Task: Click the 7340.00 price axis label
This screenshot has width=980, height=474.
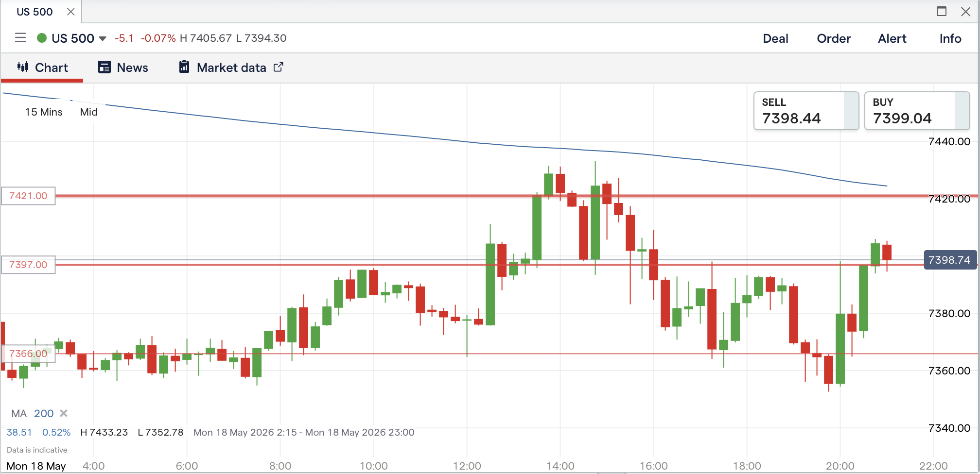Action: [x=949, y=428]
